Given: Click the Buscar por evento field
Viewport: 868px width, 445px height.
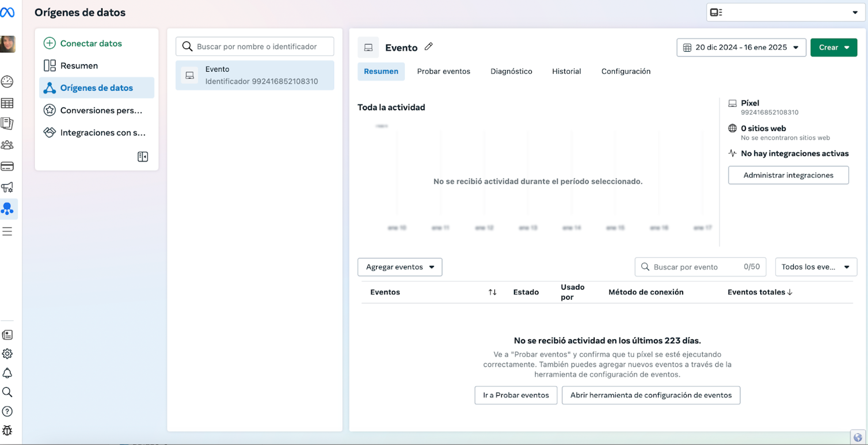Looking at the screenshot, I should click(700, 267).
